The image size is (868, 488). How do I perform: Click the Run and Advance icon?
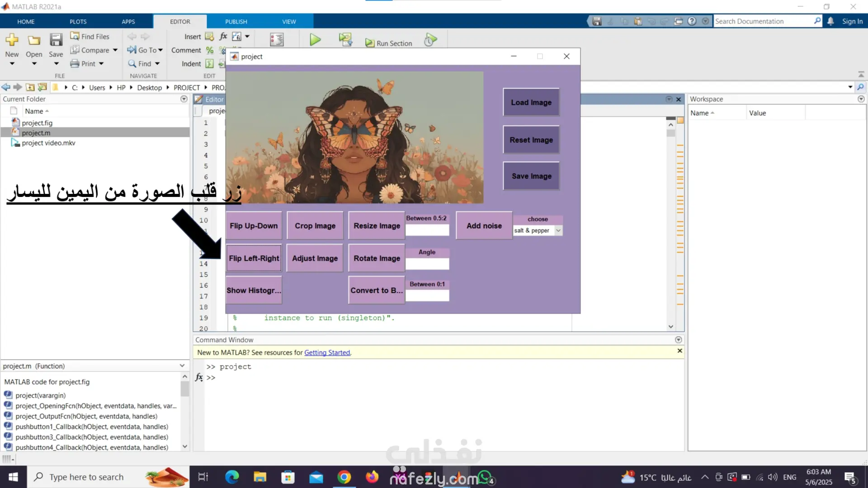coord(346,40)
